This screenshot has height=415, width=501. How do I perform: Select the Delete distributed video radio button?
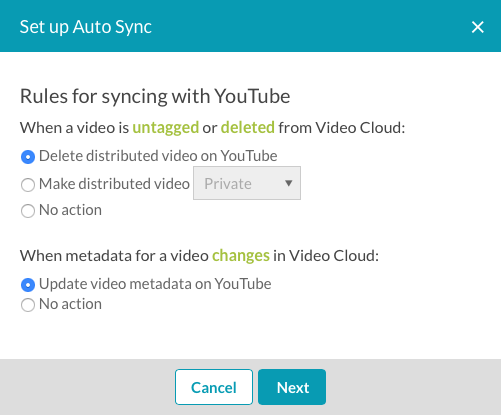tap(28, 157)
